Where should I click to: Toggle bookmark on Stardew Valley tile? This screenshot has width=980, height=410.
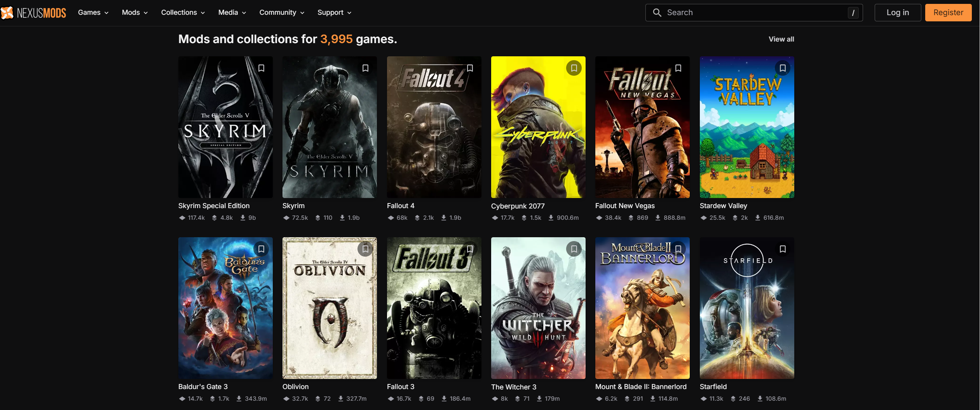pos(782,68)
